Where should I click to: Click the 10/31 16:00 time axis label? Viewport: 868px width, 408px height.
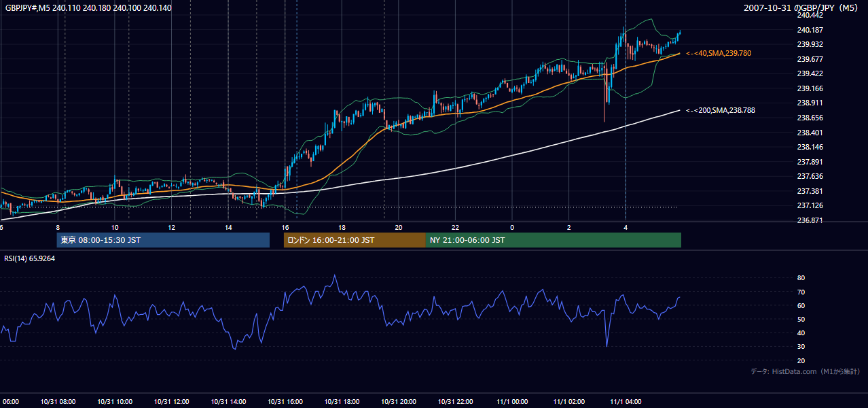tap(285, 401)
